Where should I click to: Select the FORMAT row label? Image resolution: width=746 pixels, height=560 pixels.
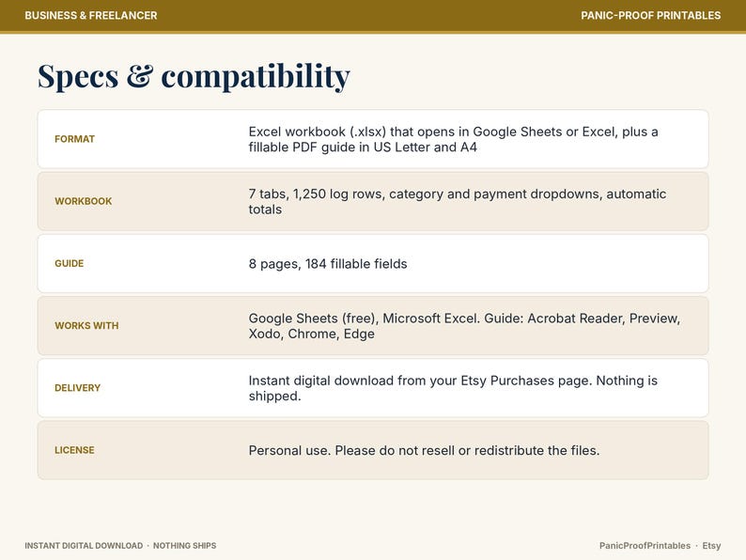[x=75, y=139]
